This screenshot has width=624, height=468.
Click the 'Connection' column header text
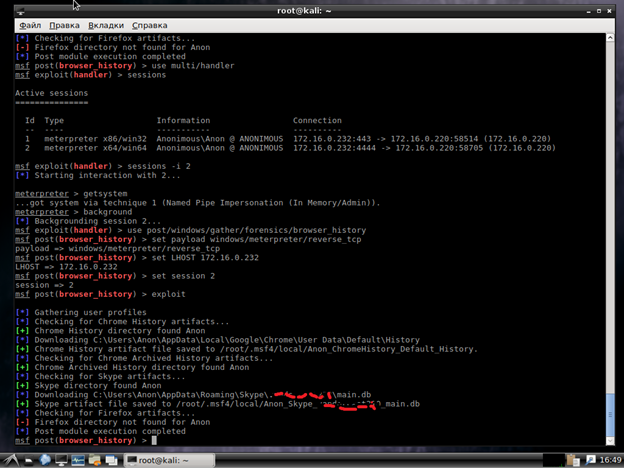(x=317, y=121)
